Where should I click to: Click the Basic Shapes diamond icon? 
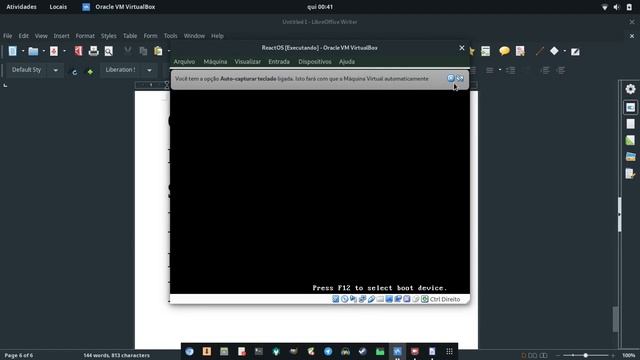554,51
